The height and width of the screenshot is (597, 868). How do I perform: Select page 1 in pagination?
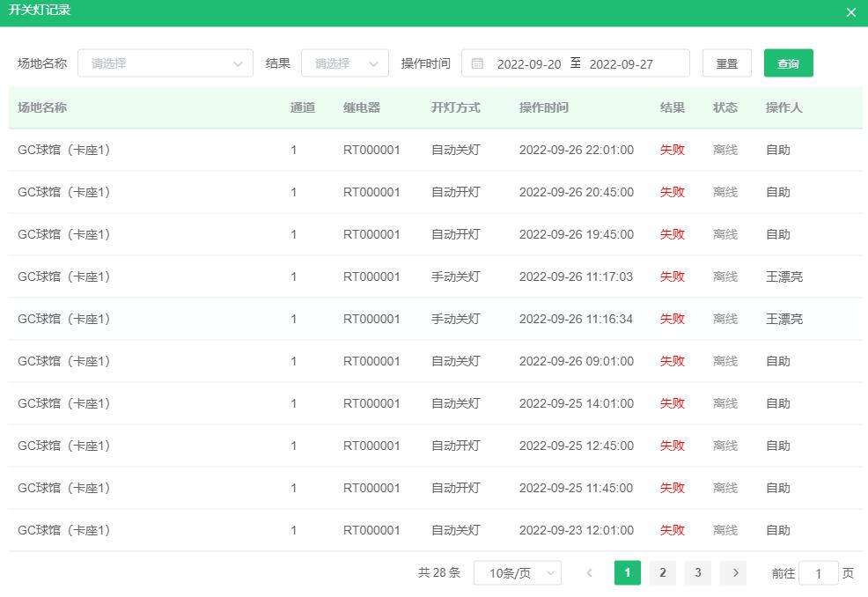[x=627, y=572]
